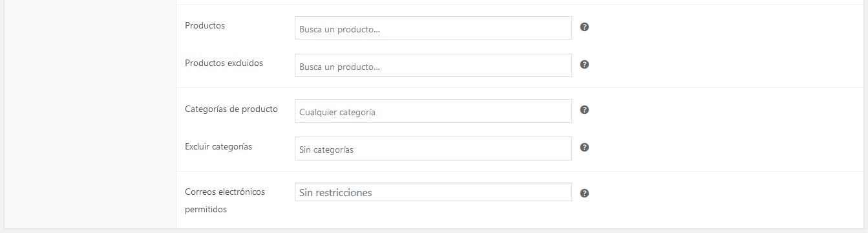Image resolution: width=868 pixels, height=233 pixels.
Task: Show help tip for Categorías de producto
Action: pyautogui.click(x=584, y=110)
